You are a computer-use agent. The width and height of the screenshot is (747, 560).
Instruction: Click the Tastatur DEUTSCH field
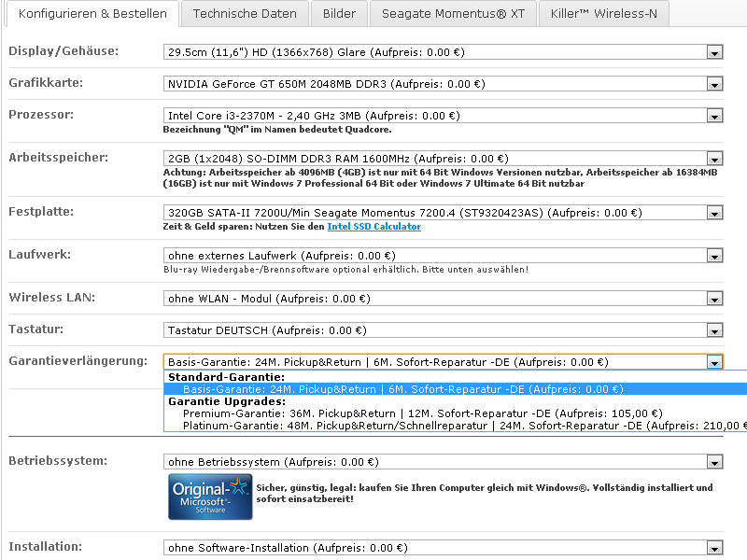pyautogui.click(x=443, y=330)
